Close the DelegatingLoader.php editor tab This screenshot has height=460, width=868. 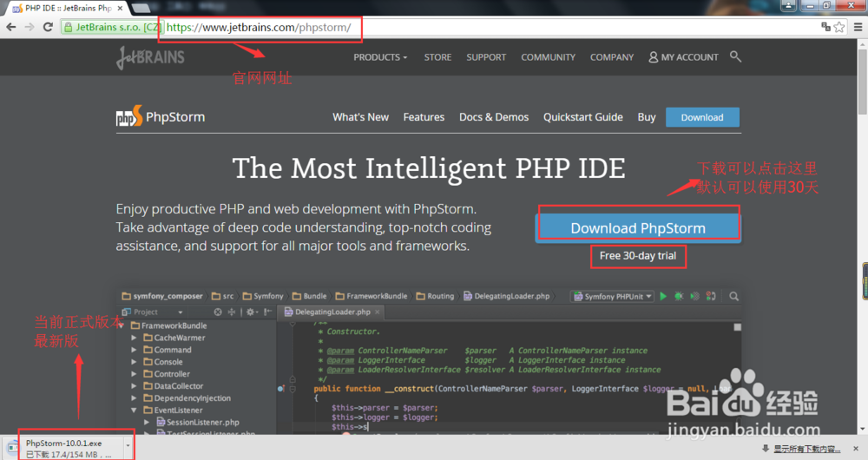[377, 312]
